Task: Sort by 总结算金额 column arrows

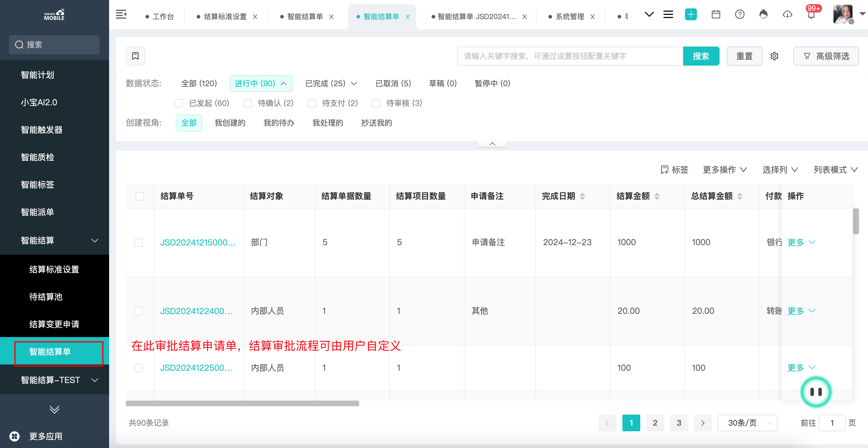Action: (x=740, y=196)
